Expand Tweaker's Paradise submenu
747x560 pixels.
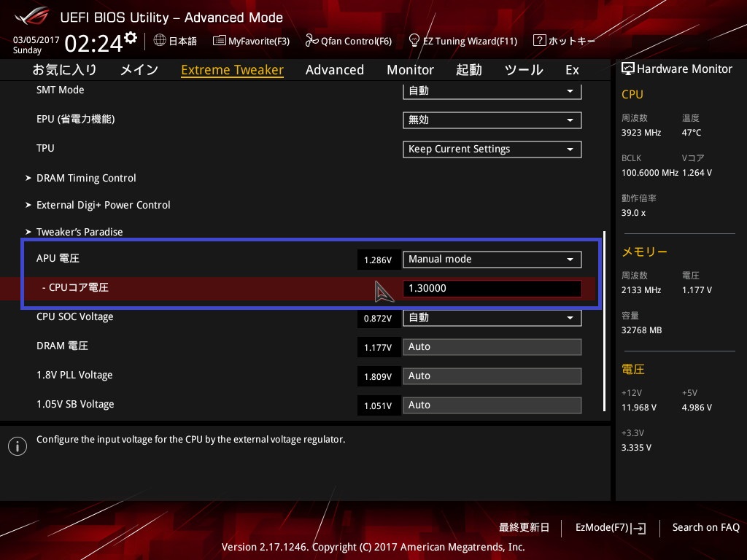pyautogui.click(x=74, y=232)
